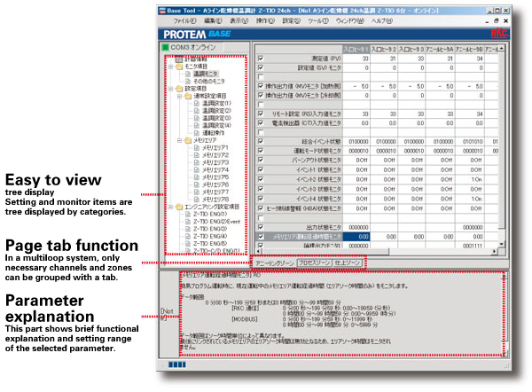Switch to the プロセスゾーン tab
The height and width of the screenshot is (392, 532).
[x=315, y=263]
